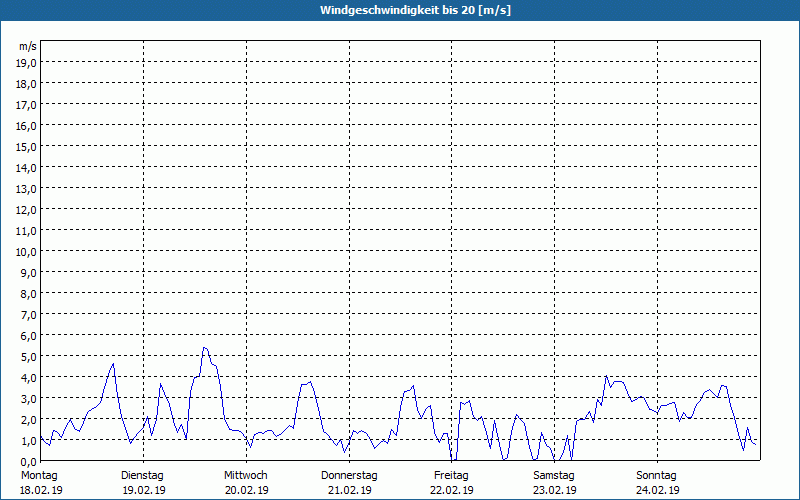Click the "Montag" day label
This screenshot has height=500, width=800.
click(39, 475)
